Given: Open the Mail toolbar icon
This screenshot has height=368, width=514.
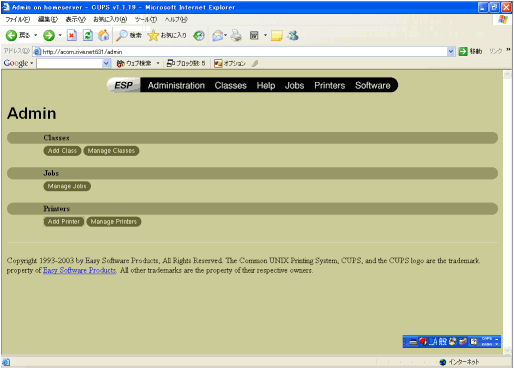Looking at the screenshot, I should click(217, 35).
